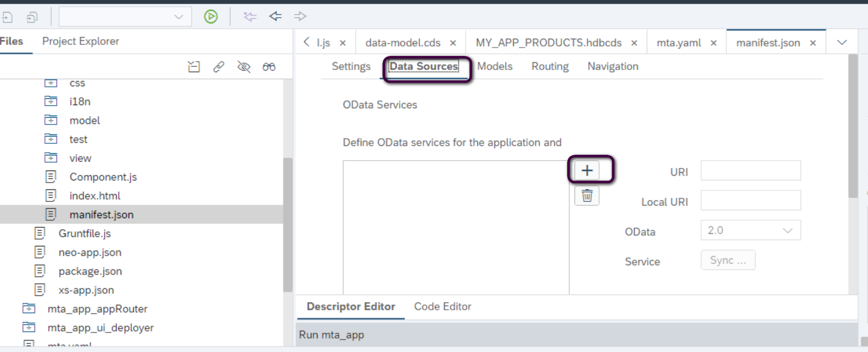The width and height of the screenshot is (868, 352).
Task: Click the green Run button in toolbar
Action: tap(211, 17)
